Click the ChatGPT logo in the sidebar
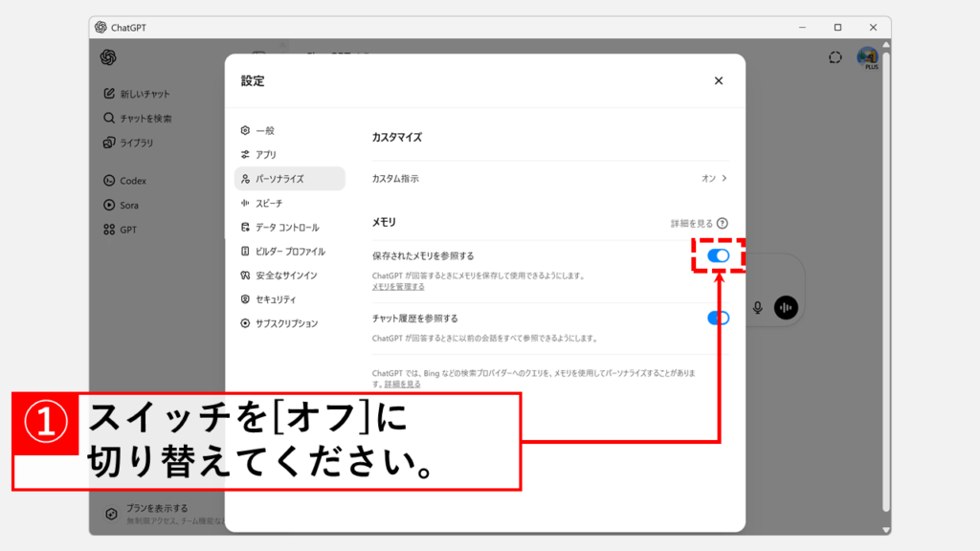The width and height of the screenshot is (980, 551). click(108, 57)
